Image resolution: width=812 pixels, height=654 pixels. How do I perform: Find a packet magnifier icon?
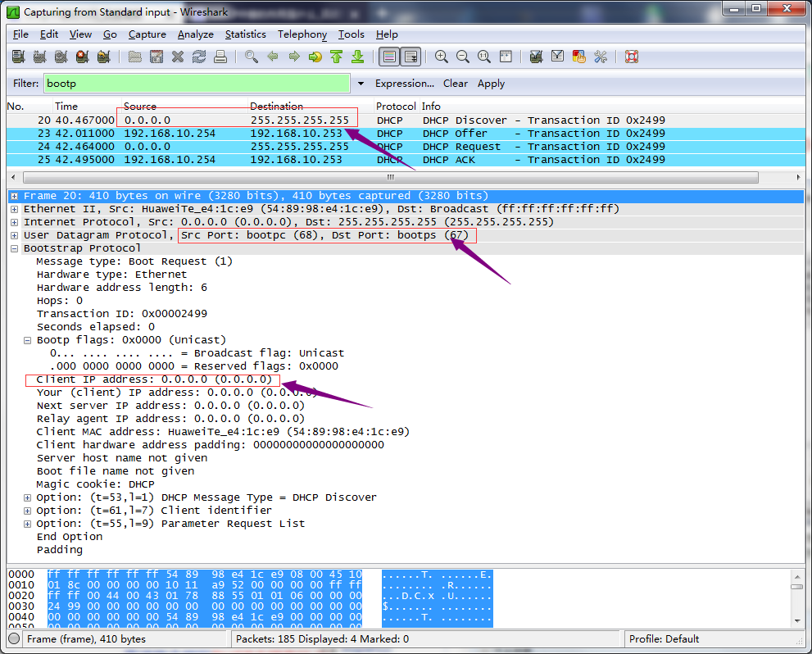pyautogui.click(x=252, y=57)
